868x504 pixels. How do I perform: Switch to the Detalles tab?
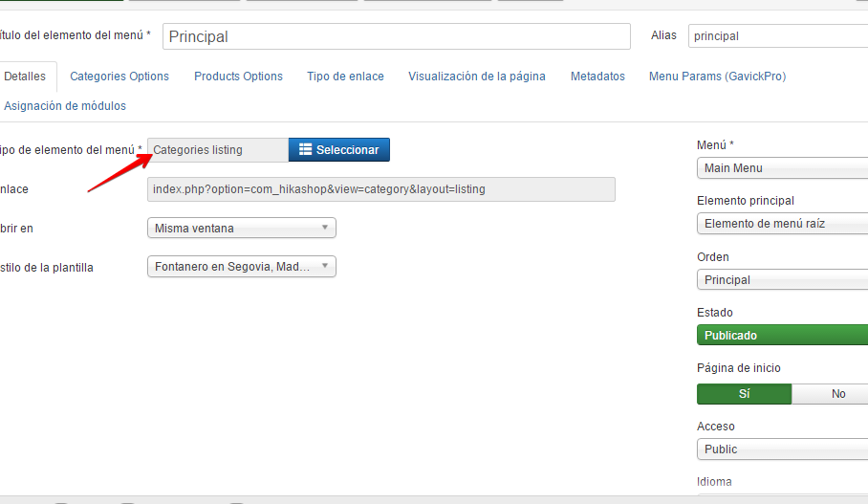[x=25, y=77]
